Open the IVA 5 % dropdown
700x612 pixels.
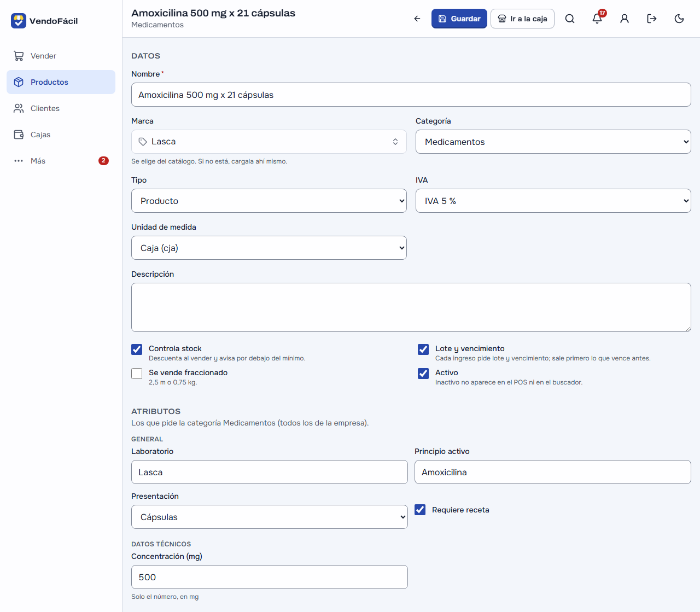(553, 201)
